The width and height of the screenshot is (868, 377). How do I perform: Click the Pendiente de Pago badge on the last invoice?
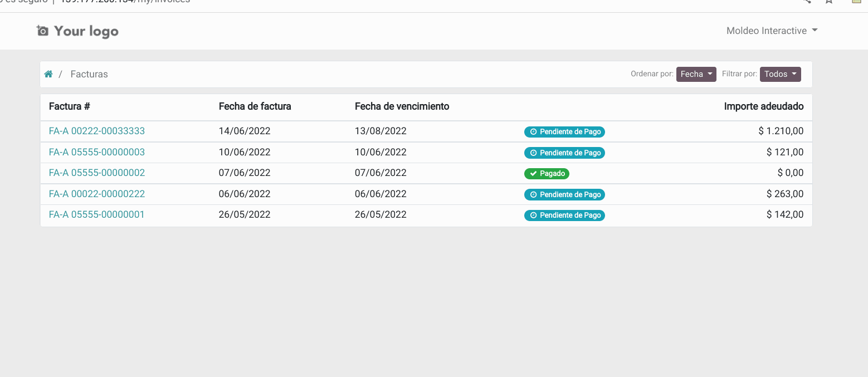coord(564,215)
